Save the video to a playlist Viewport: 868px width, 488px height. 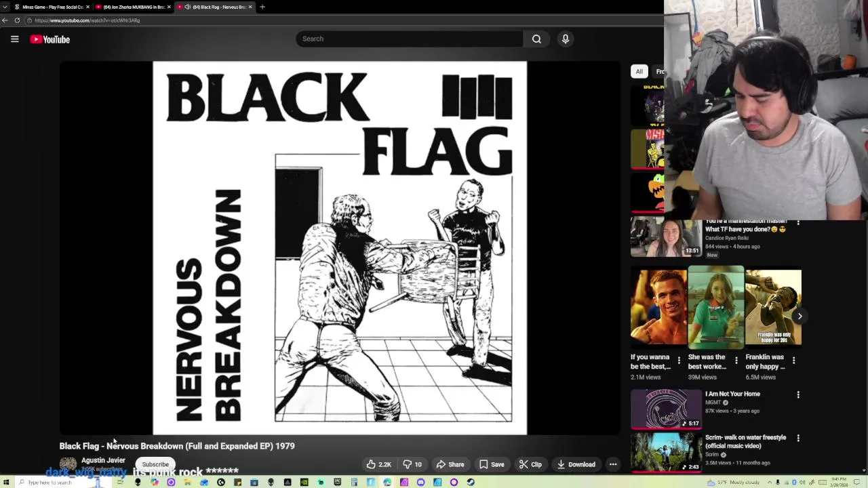492,464
